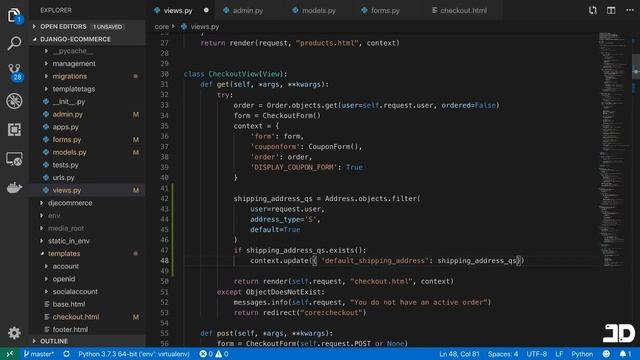
Task: Change file encoding via UTF-8
Action: coord(537,354)
